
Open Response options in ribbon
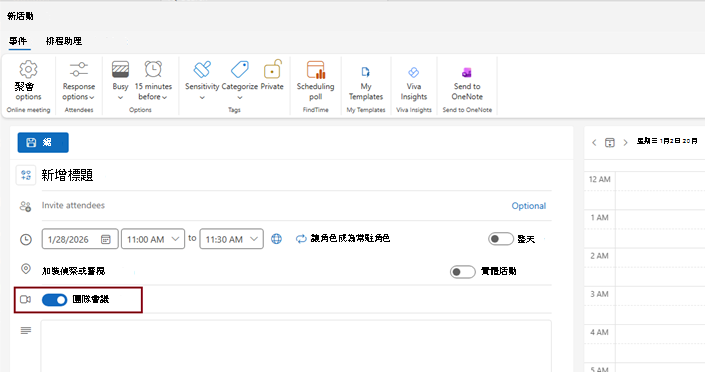pyautogui.click(x=79, y=81)
